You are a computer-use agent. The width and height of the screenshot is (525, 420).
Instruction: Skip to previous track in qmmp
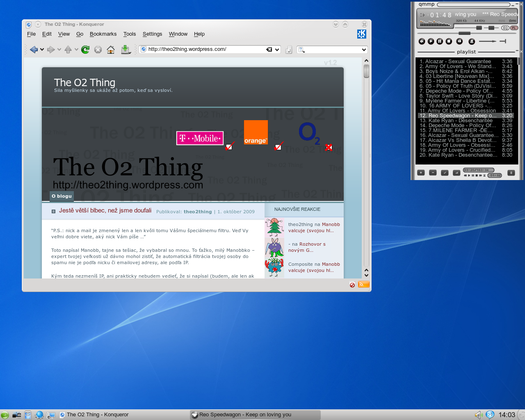[422, 41]
